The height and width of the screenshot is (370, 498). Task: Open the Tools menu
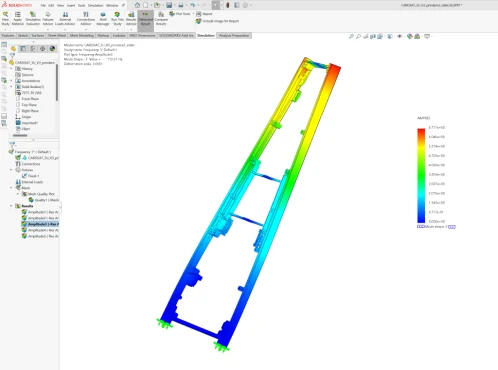tap(81, 5)
